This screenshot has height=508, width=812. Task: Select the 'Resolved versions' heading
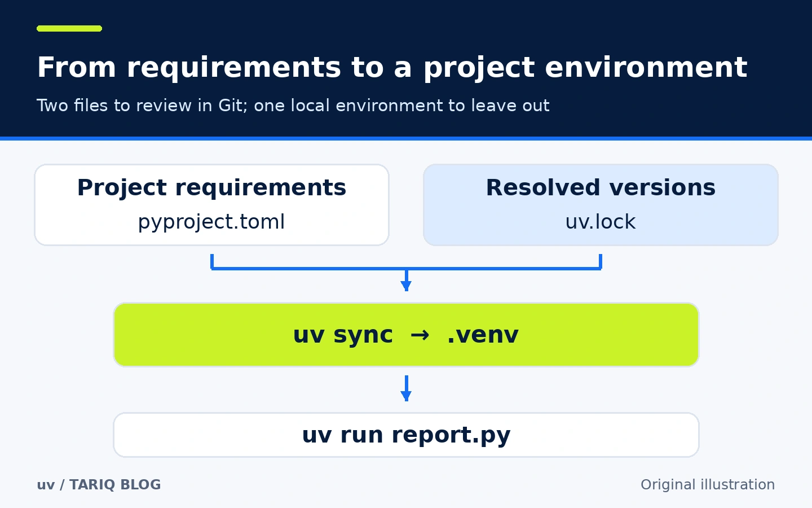coord(601,188)
